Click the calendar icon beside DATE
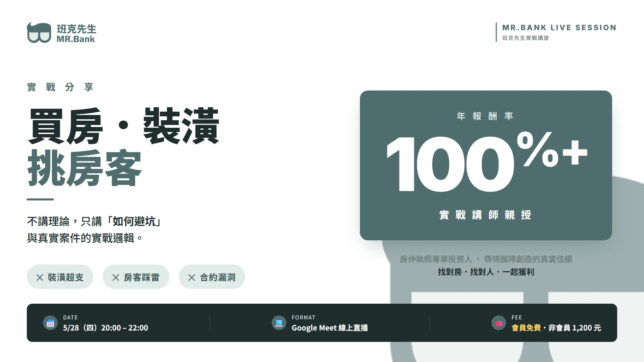644x362 pixels. click(50, 323)
